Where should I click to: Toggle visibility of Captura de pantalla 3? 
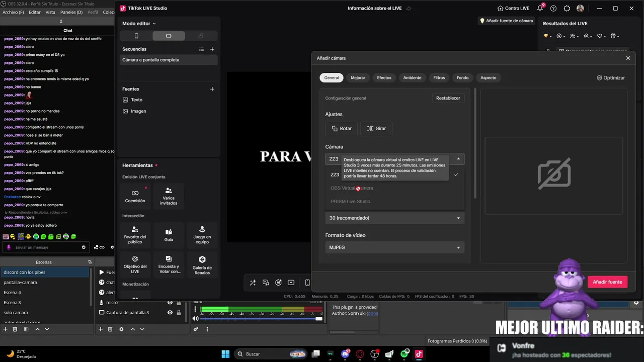[170, 313]
